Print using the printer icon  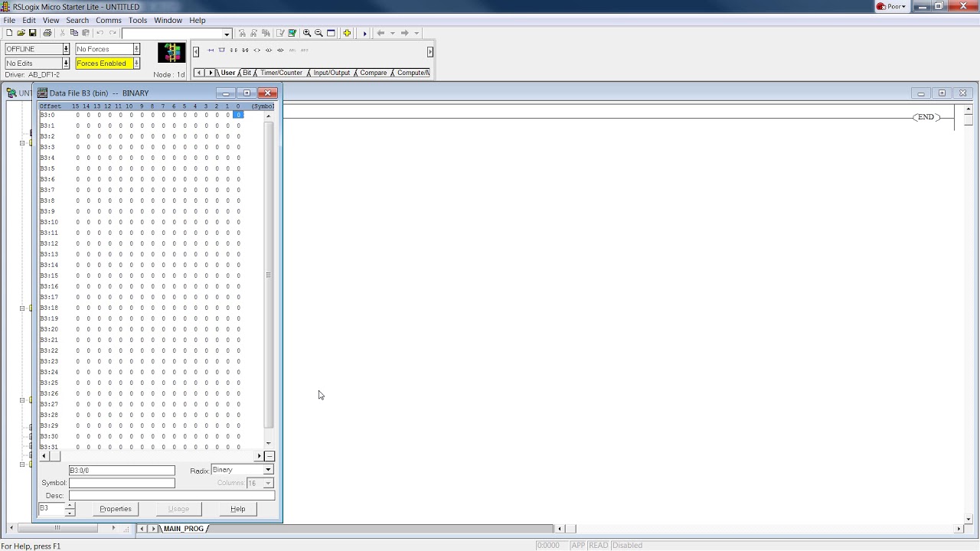(47, 33)
